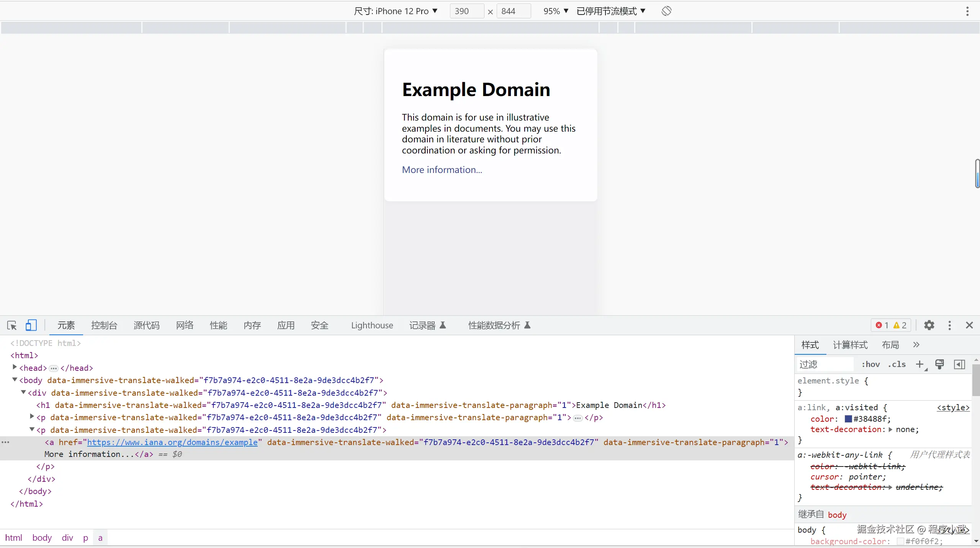Viewport: 980px width, 548px height.
Task: Click the red error count badge
Action: coord(882,325)
